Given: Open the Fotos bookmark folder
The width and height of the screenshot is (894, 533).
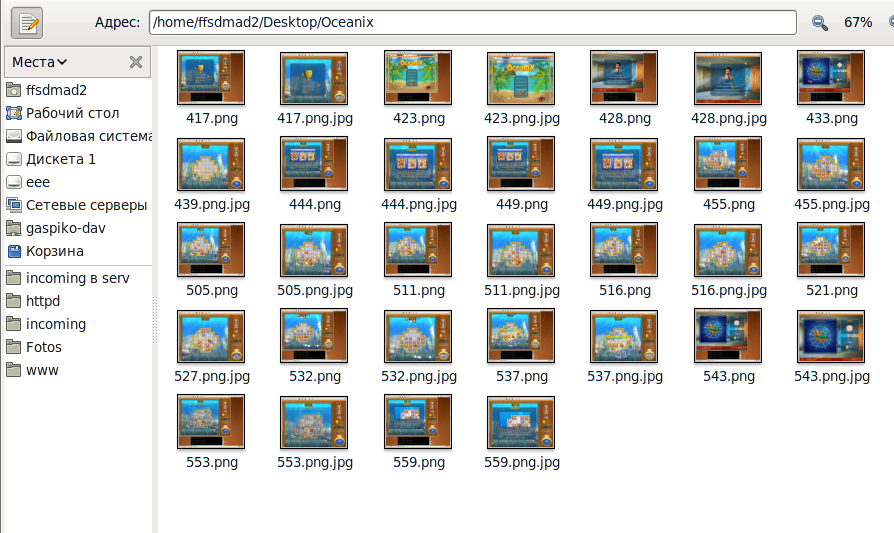Looking at the screenshot, I should [x=34, y=347].
